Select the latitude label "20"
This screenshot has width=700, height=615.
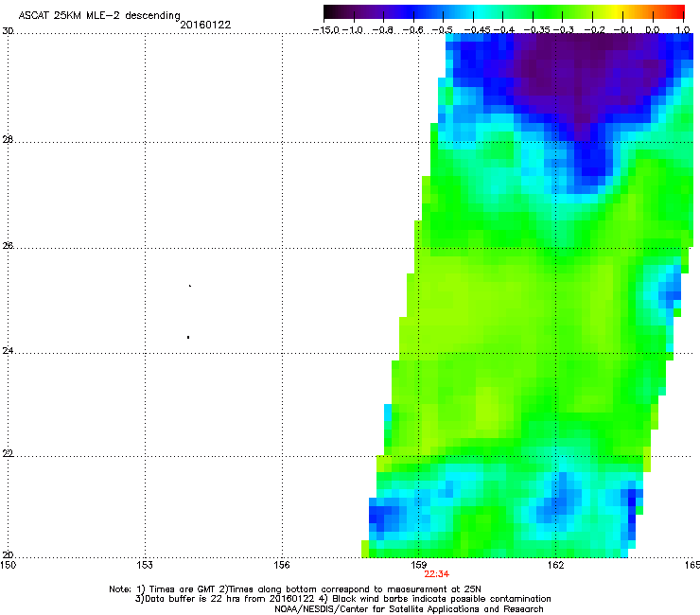tap(8, 555)
